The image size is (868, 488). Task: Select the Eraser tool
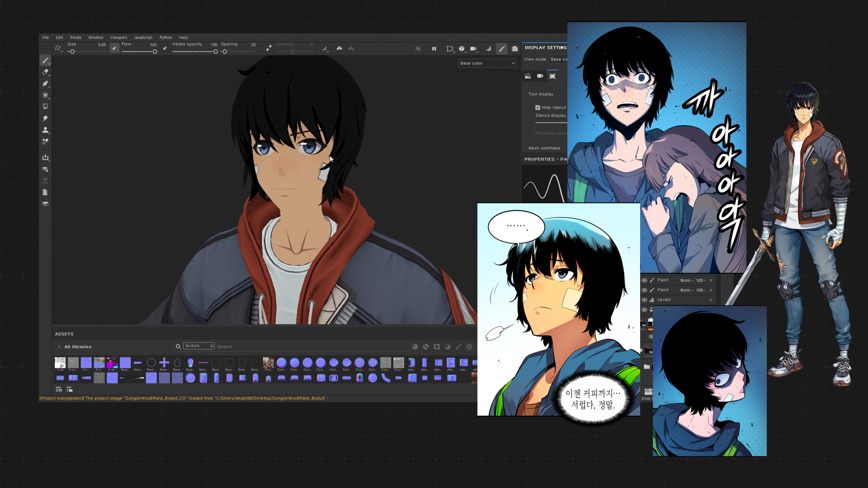coord(45,72)
